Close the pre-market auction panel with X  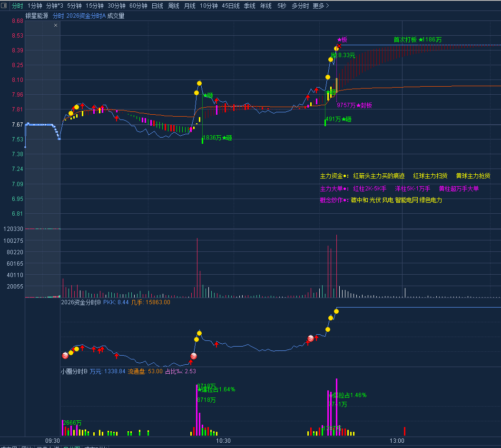(x=56, y=25)
